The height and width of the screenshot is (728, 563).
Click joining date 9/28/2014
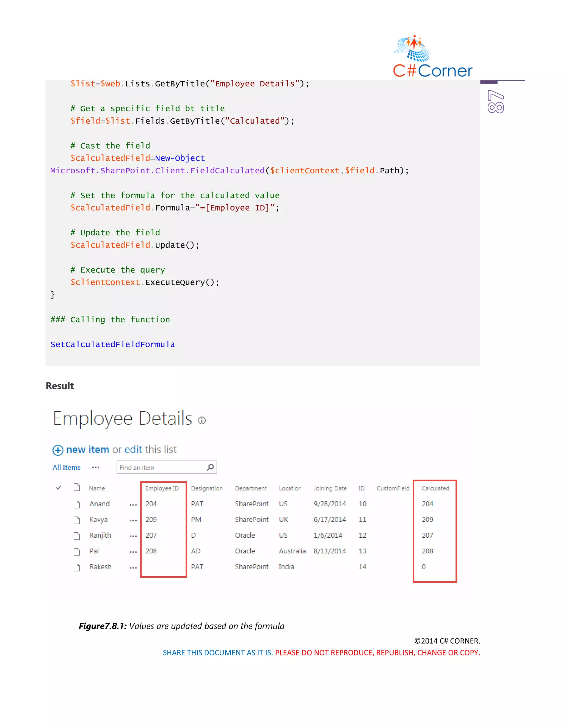point(330,504)
